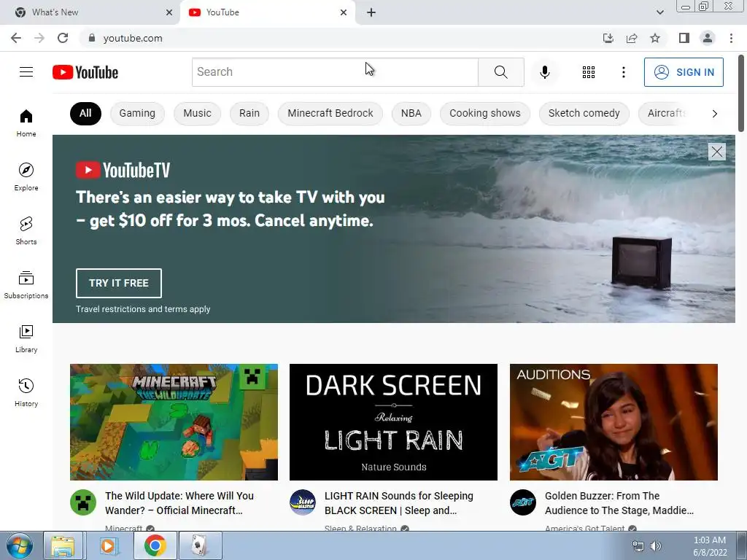Switch to the What's New tab
This screenshot has width=747, height=560.
pos(90,12)
